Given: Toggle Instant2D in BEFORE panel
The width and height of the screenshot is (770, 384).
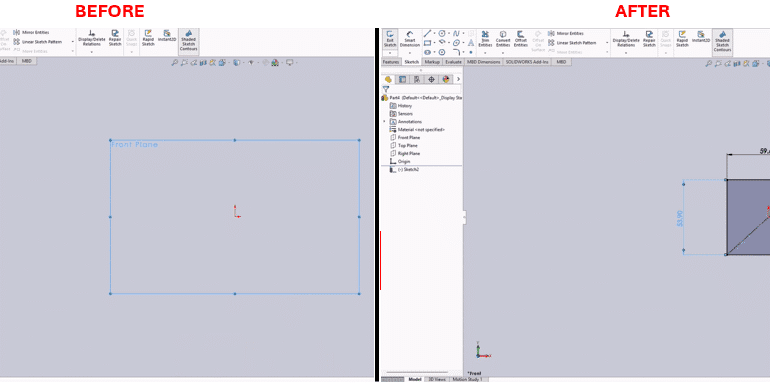Looking at the screenshot, I should 167,36.
